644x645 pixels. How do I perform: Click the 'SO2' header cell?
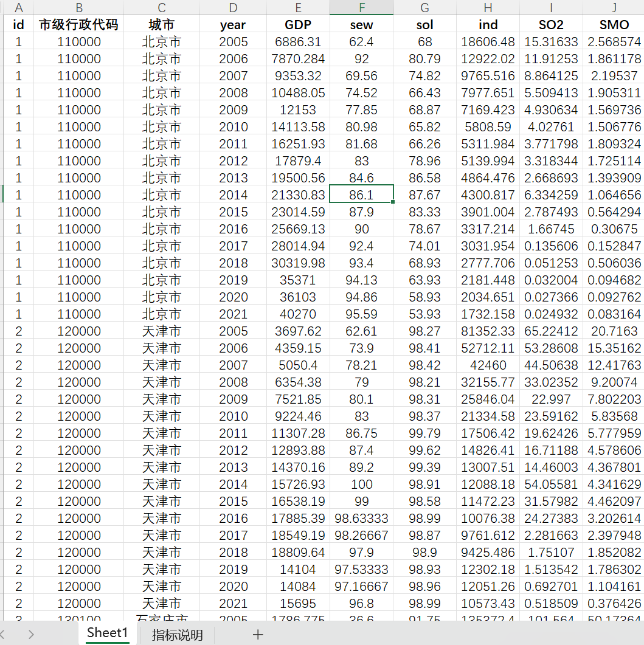pyautogui.click(x=552, y=25)
